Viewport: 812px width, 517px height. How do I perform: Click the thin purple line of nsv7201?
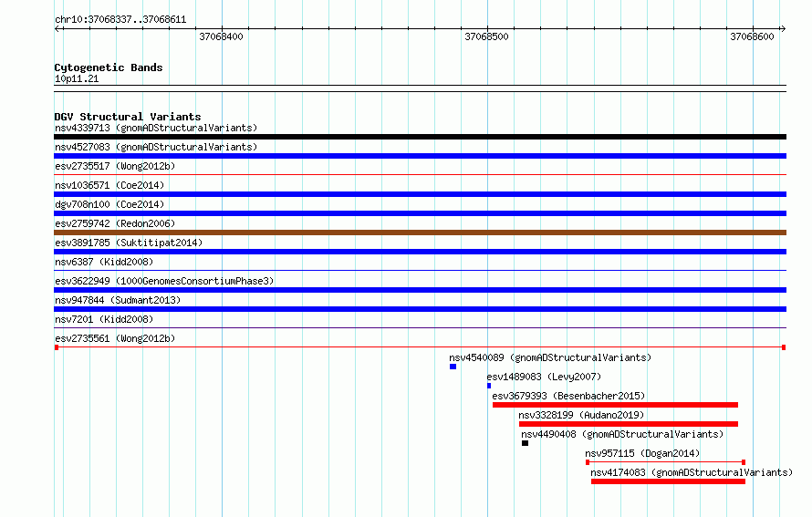tap(420, 328)
